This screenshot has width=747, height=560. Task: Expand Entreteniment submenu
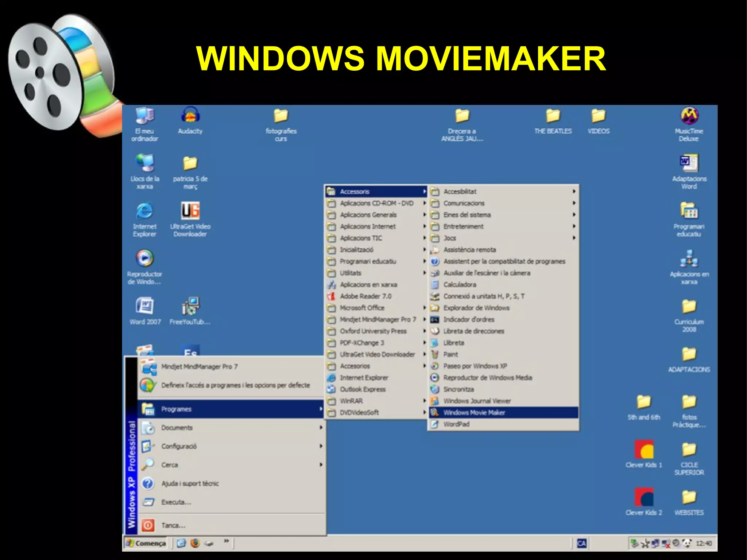point(503,226)
